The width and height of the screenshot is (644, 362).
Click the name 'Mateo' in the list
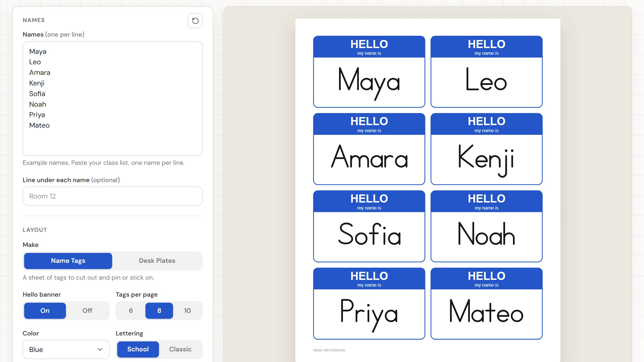pyautogui.click(x=39, y=125)
